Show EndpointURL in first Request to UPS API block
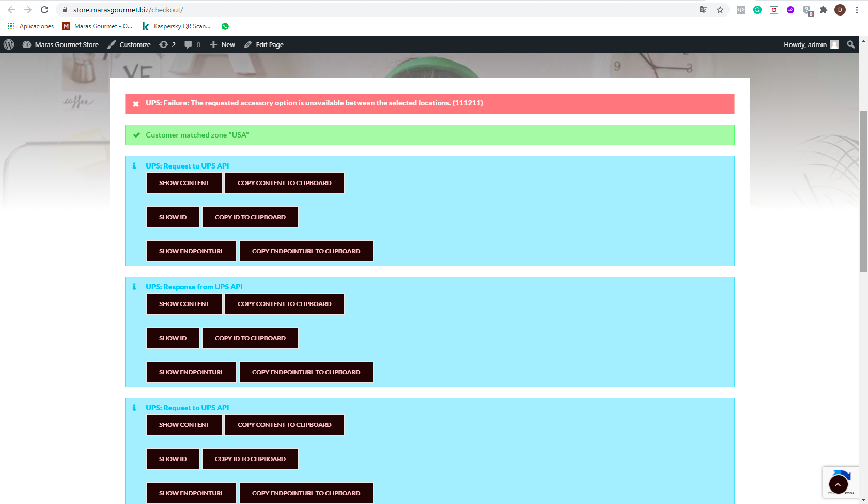The width and height of the screenshot is (868, 504). (x=192, y=251)
